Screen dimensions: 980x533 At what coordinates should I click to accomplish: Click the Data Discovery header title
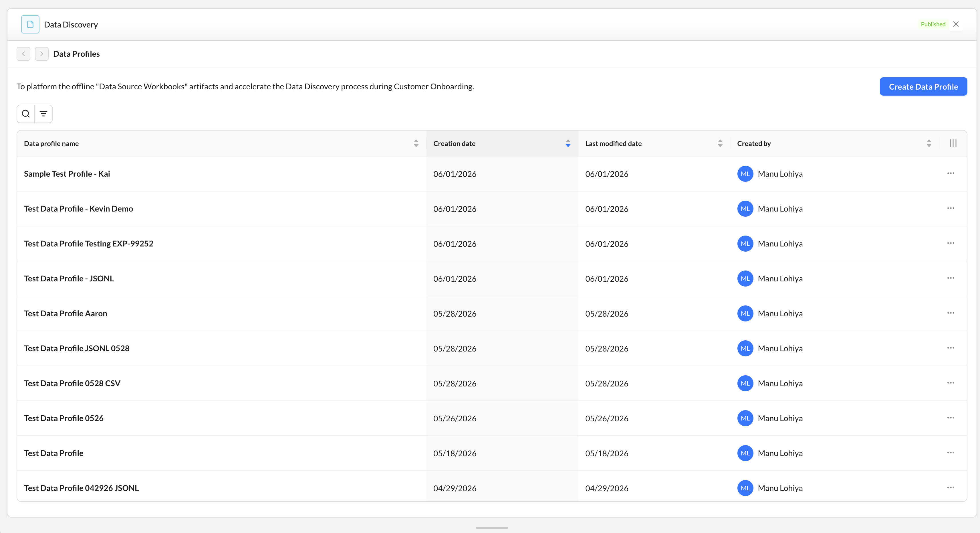[x=71, y=24]
